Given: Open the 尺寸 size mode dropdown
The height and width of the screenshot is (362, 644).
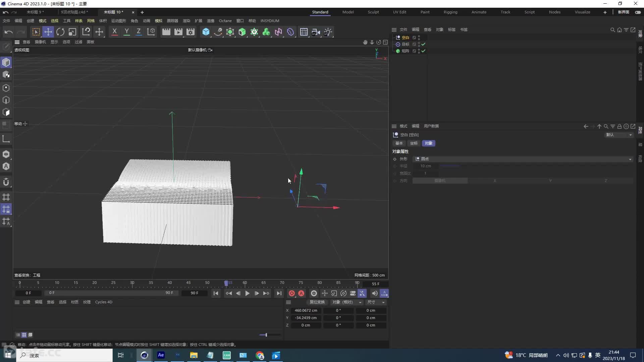Looking at the screenshot, I should (376, 302).
